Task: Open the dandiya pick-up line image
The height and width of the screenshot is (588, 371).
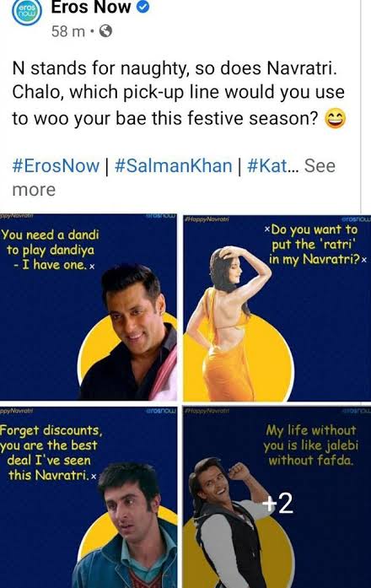Action: click(89, 307)
